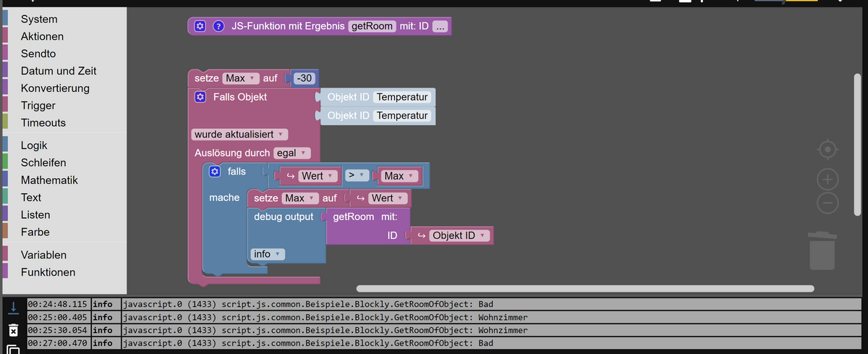
Task: Click the first Temperatur object ID field
Action: [403, 97]
